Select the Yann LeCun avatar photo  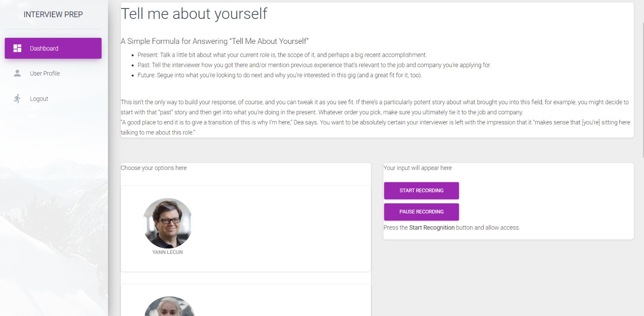point(167,223)
